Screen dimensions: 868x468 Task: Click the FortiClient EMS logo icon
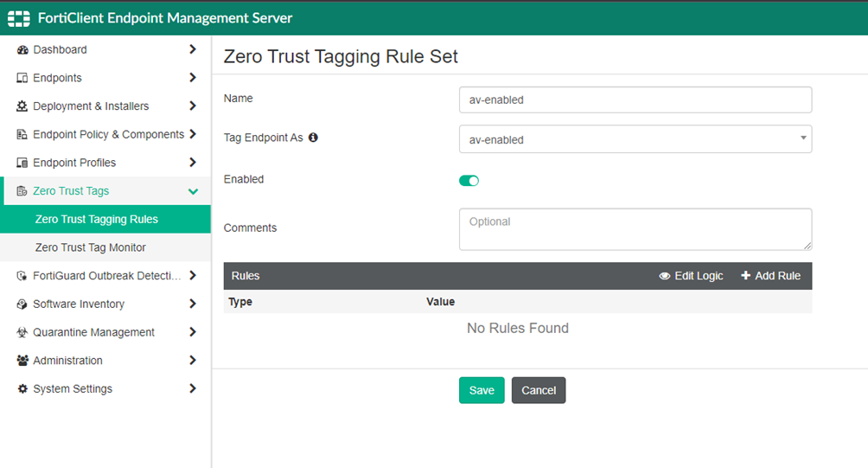[19, 18]
